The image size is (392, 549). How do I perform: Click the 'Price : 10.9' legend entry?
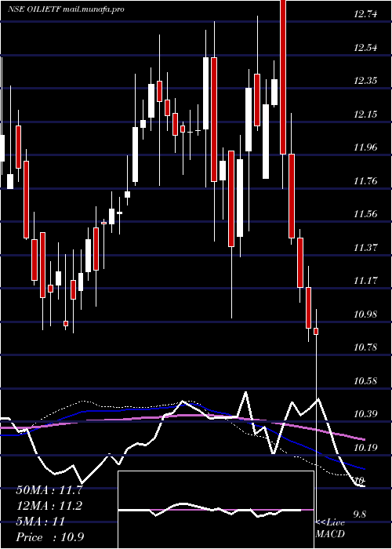pos(50,537)
